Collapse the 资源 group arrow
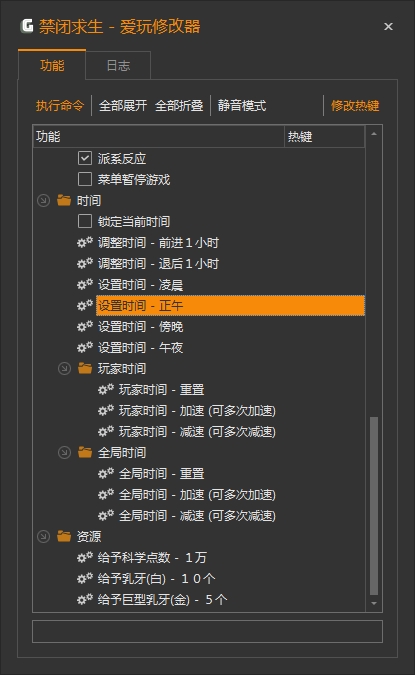 coord(43,536)
